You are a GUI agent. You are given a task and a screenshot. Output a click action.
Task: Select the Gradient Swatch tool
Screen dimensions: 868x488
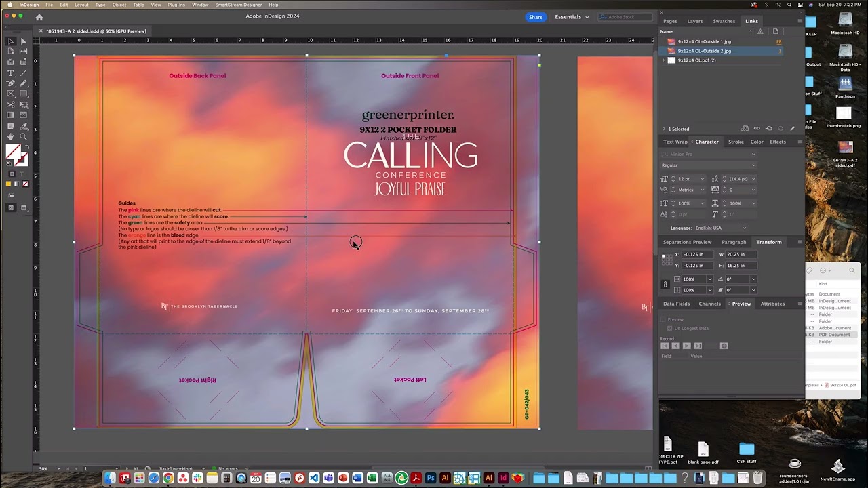10,115
